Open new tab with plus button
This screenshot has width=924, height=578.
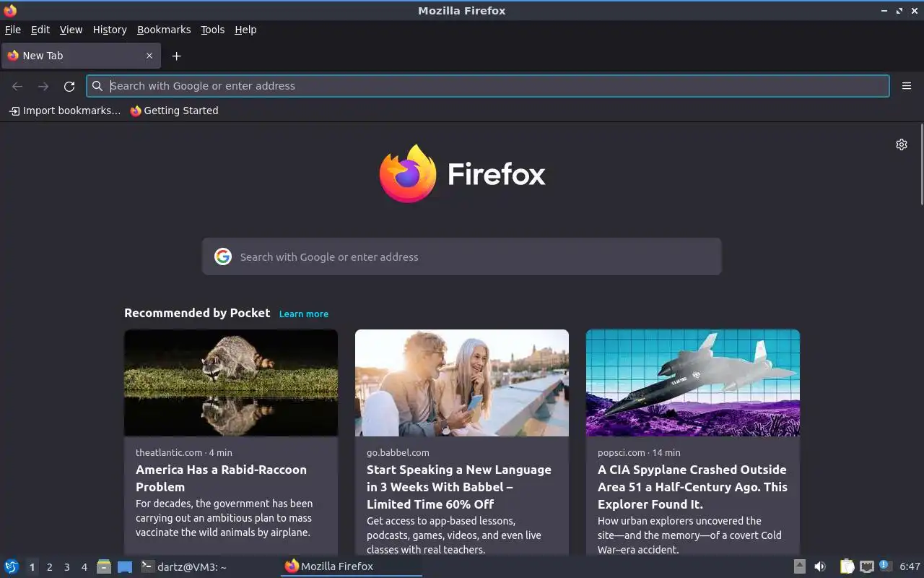coord(176,56)
